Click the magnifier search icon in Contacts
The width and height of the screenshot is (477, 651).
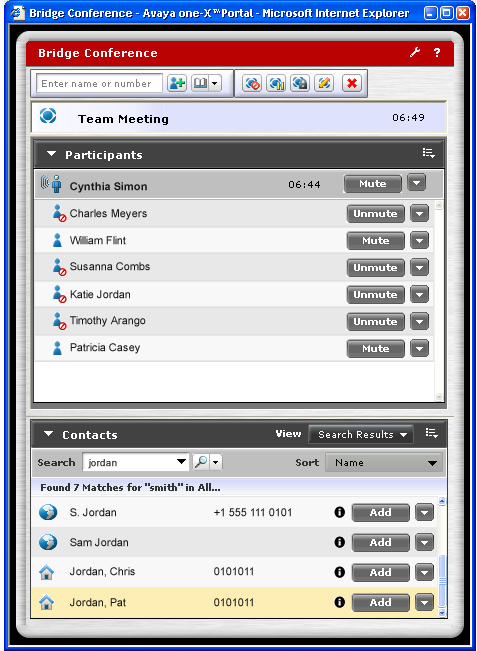pyautogui.click(x=201, y=462)
